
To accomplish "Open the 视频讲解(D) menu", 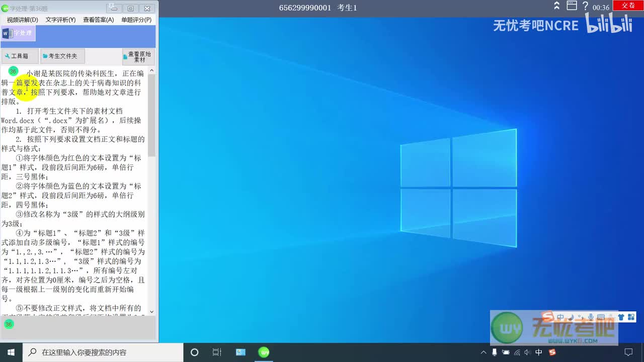I will pyautogui.click(x=22, y=20).
